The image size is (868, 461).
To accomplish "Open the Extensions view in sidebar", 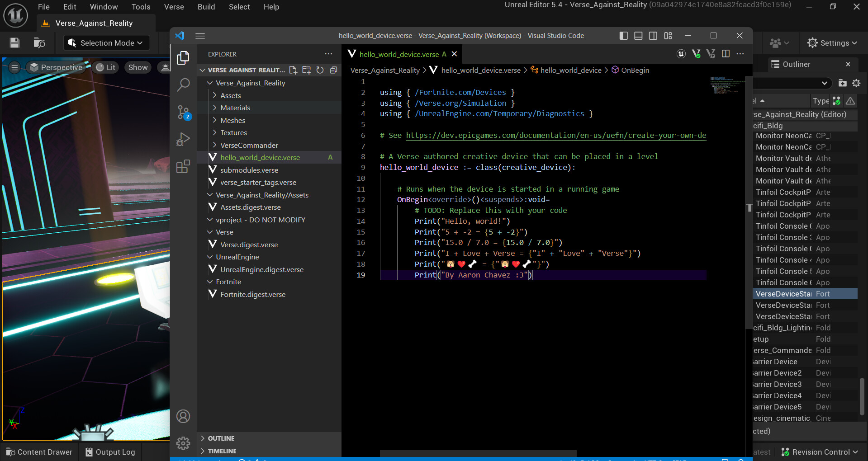I will point(183,167).
